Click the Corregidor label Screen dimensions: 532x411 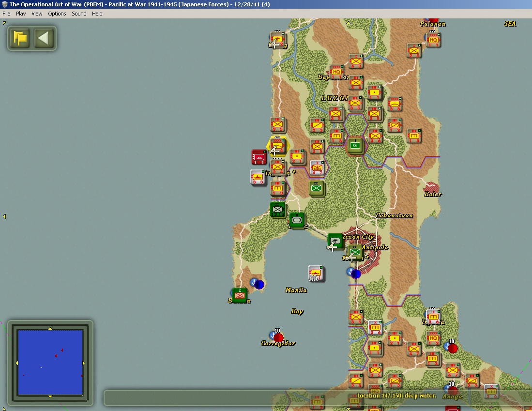278,343
